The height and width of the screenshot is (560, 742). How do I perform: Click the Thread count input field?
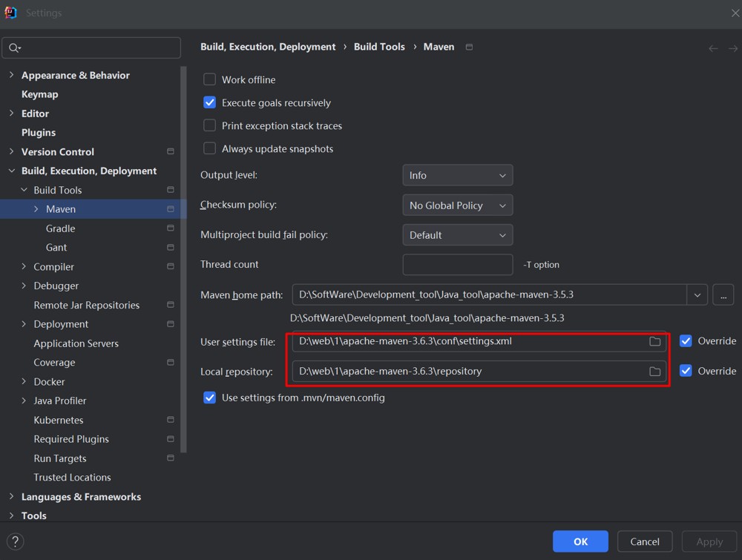(x=457, y=264)
